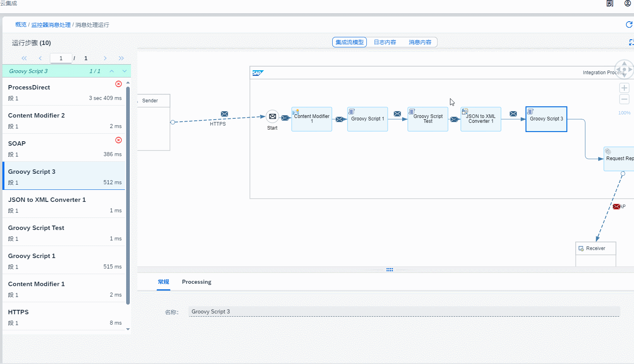Click the panel splitter drag handle
The width and height of the screenshot is (634, 364).
[389, 270]
